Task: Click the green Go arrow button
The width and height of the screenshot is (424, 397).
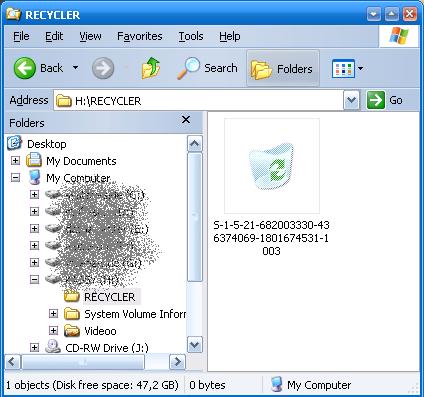Action: [376, 100]
